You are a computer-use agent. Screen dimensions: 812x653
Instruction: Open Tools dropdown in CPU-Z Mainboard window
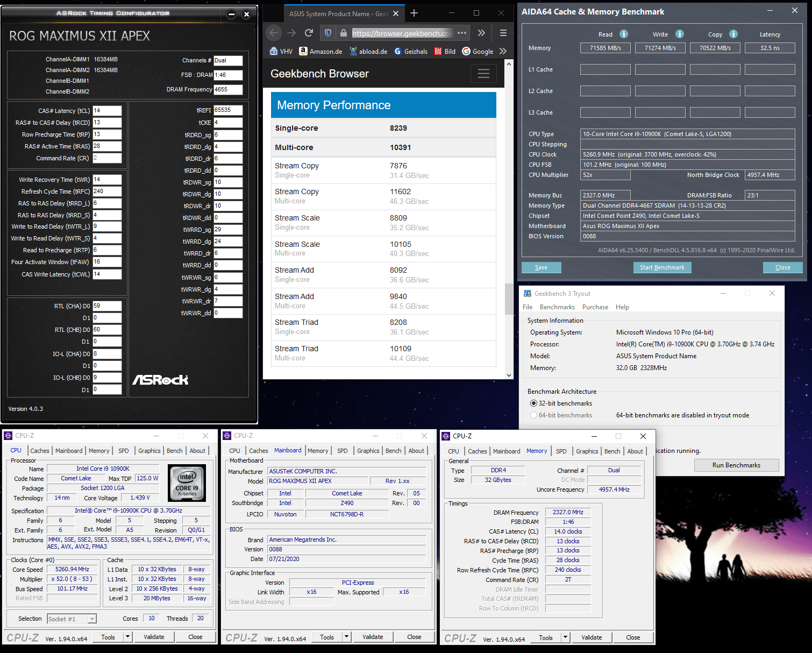click(347, 637)
